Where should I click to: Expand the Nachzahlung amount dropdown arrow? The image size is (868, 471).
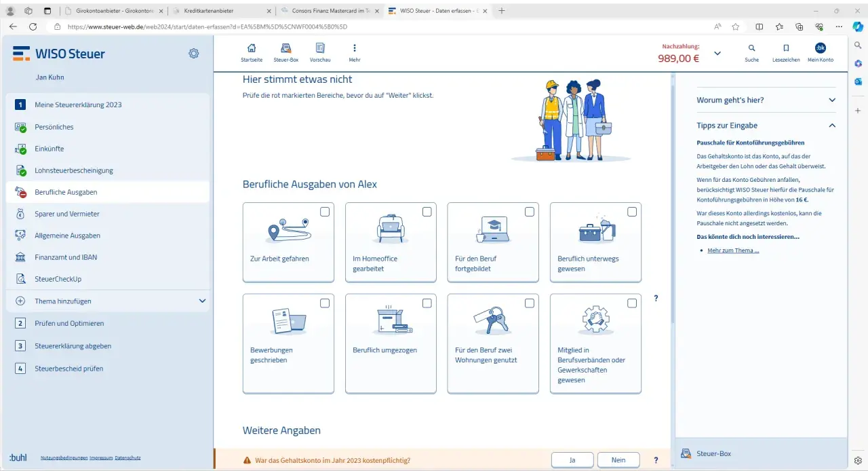(x=717, y=53)
